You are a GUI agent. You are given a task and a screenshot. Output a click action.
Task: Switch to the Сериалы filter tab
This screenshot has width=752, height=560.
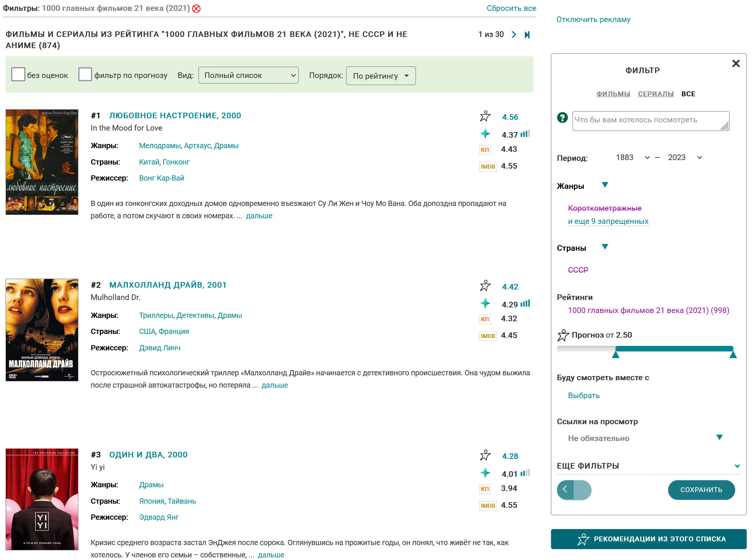(655, 94)
